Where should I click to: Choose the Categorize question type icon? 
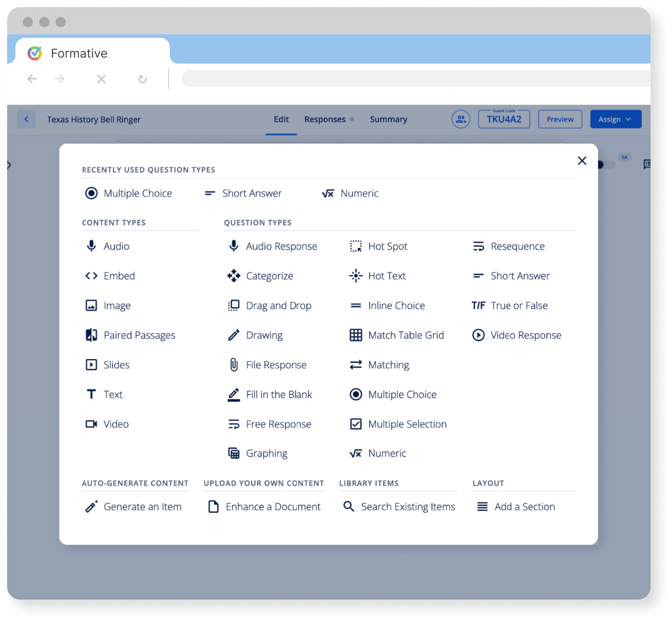(x=234, y=276)
